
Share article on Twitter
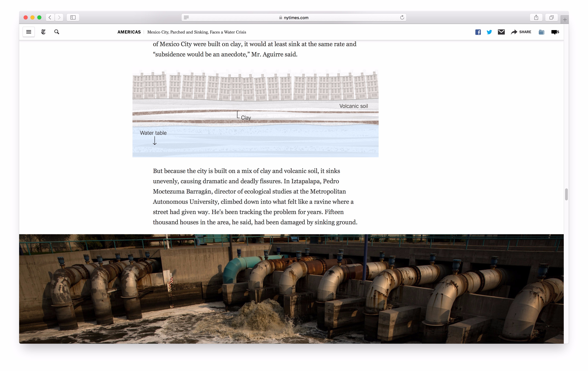(x=489, y=32)
